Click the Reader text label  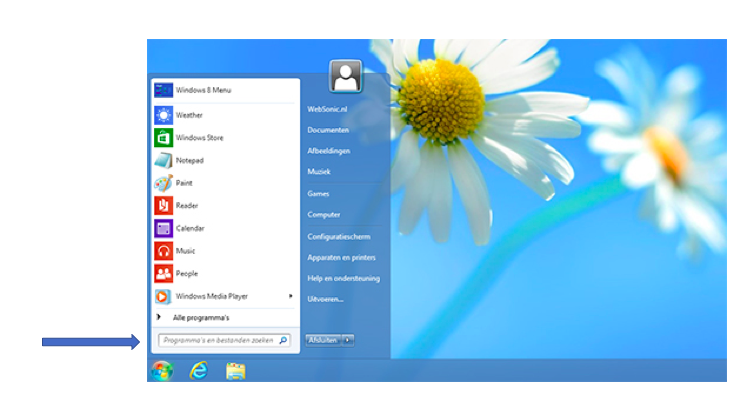click(x=187, y=206)
